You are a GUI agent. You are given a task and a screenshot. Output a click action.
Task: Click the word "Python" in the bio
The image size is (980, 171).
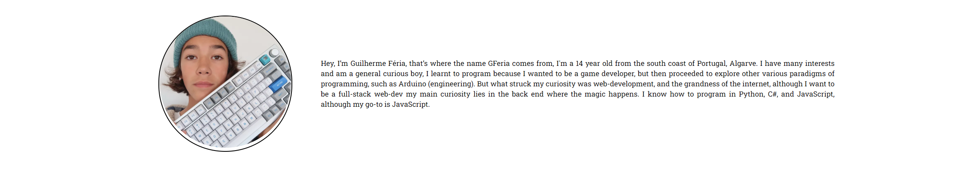[x=751, y=94]
